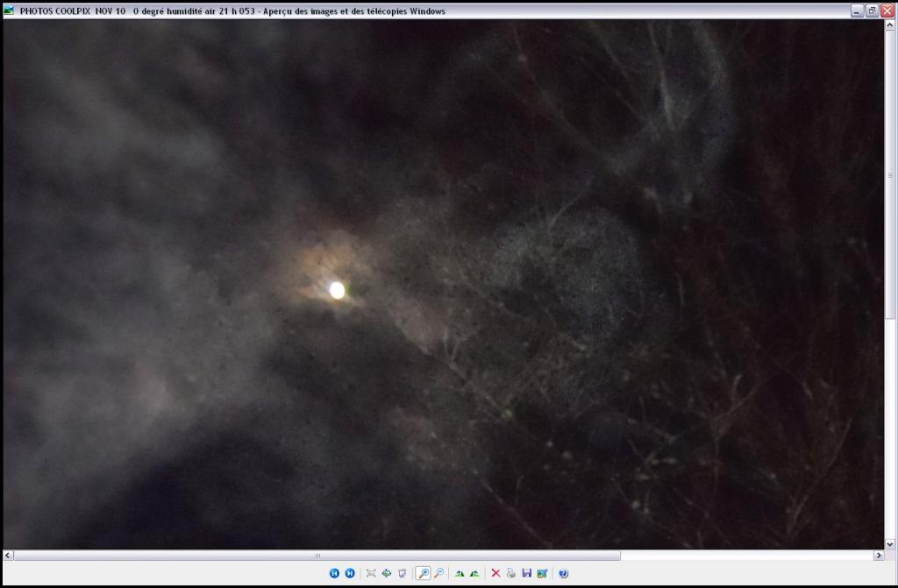The width and height of the screenshot is (898, 588).
Task: Rotate the image counterclockwise
Action: (x=474, y=573)
